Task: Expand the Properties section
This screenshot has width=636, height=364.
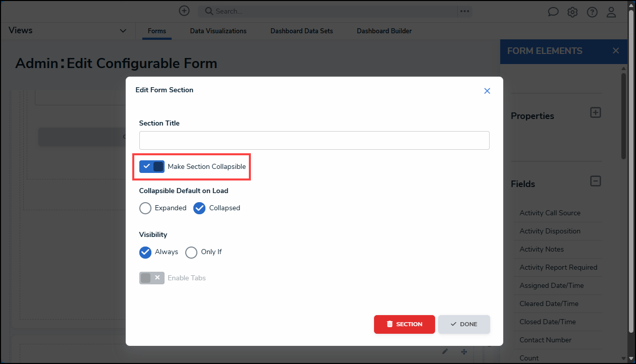Action: [596, 112]
